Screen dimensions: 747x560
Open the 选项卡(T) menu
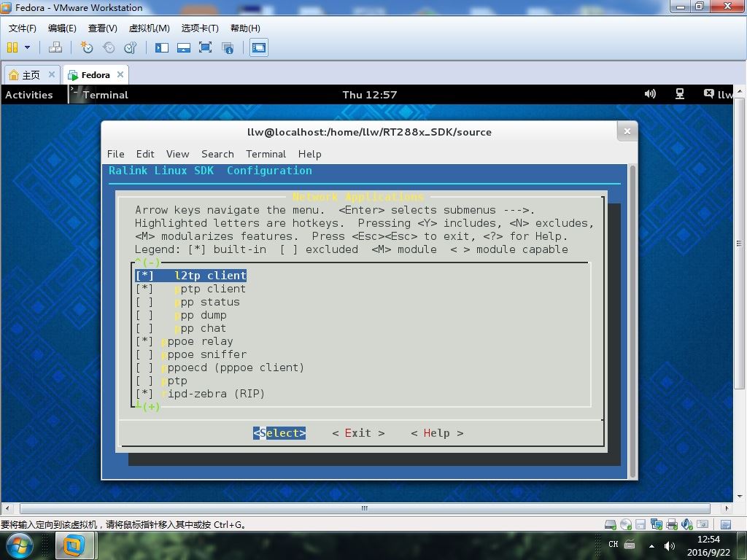pyautogui.click(x=200, y=28)
